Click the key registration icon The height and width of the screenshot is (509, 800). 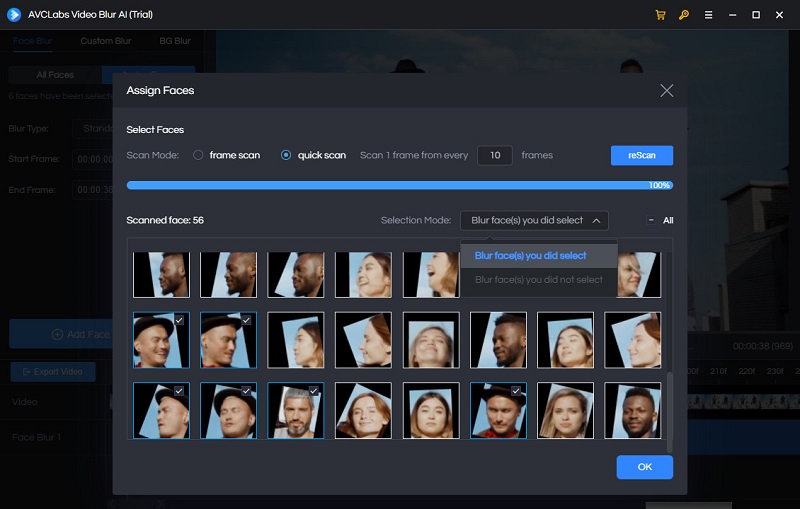[684, 15]
